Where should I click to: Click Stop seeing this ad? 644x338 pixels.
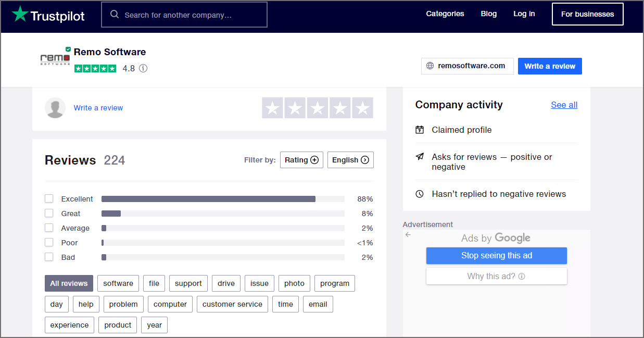pyautogui.click(x=497, y=256)
